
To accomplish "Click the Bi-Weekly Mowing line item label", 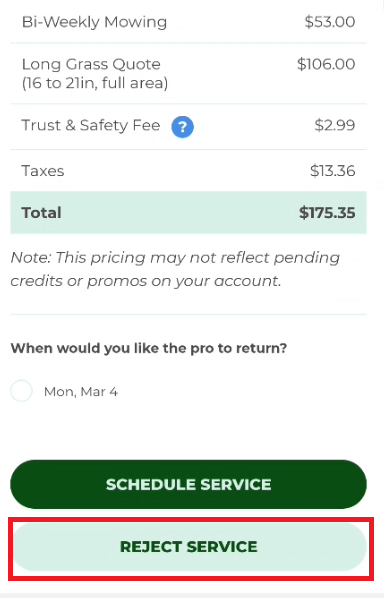I will point(94,22).
